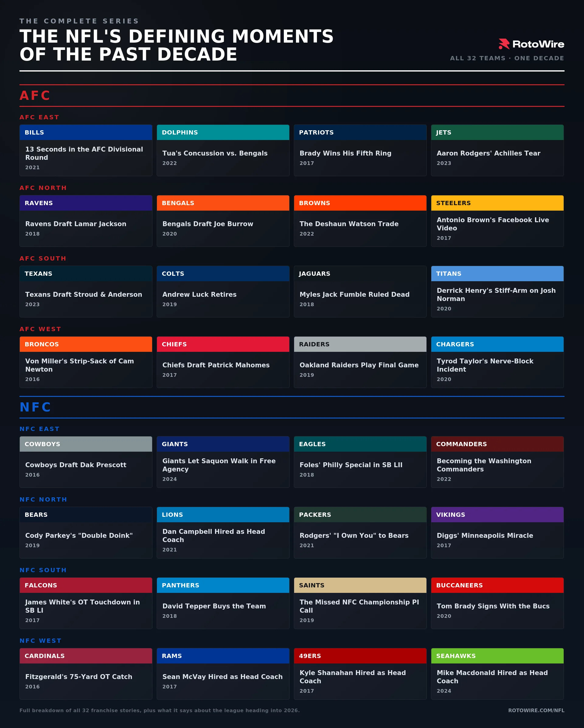Click the PATRIOTS team header bar
Viewport: 584px width, 728px height.
(x=360, y=132)
